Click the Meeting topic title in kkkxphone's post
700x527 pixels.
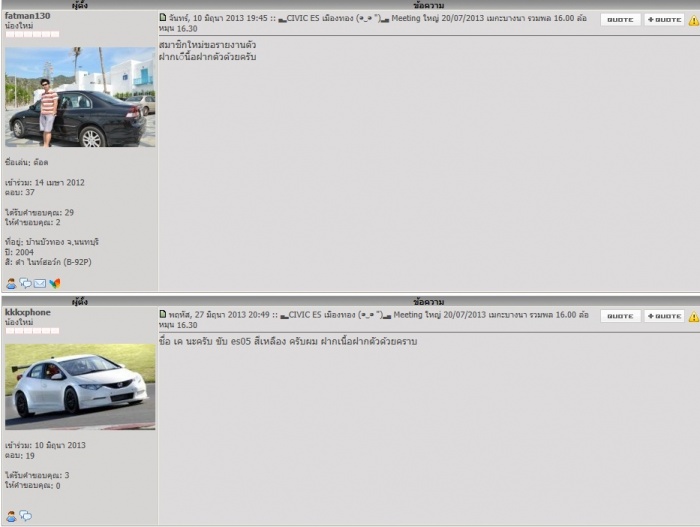point(374,320)
